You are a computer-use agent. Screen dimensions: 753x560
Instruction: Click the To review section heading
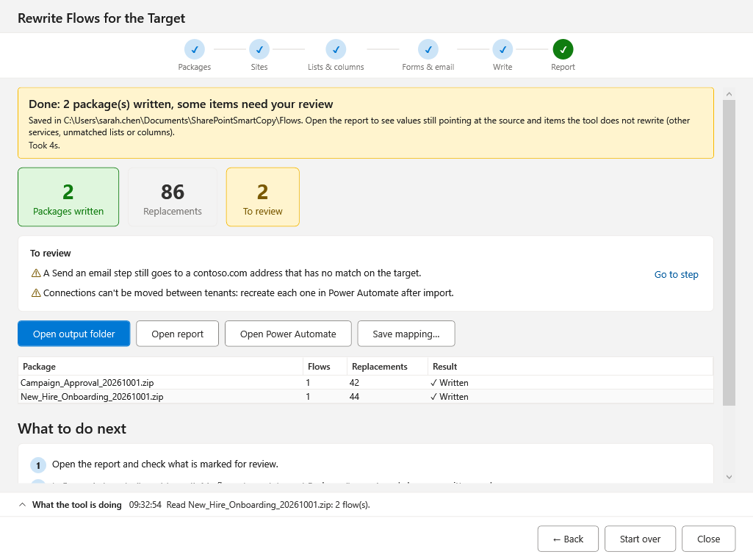pos(51,254)
